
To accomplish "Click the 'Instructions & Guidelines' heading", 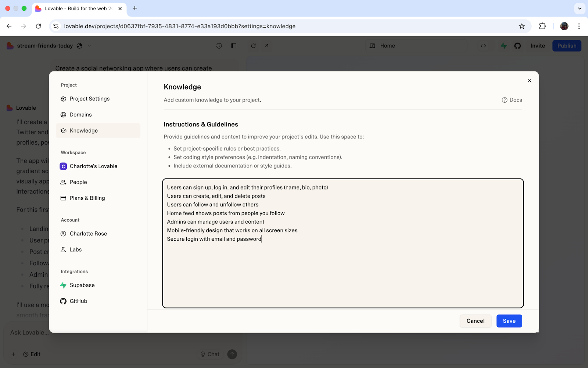I will pos(201,124).
